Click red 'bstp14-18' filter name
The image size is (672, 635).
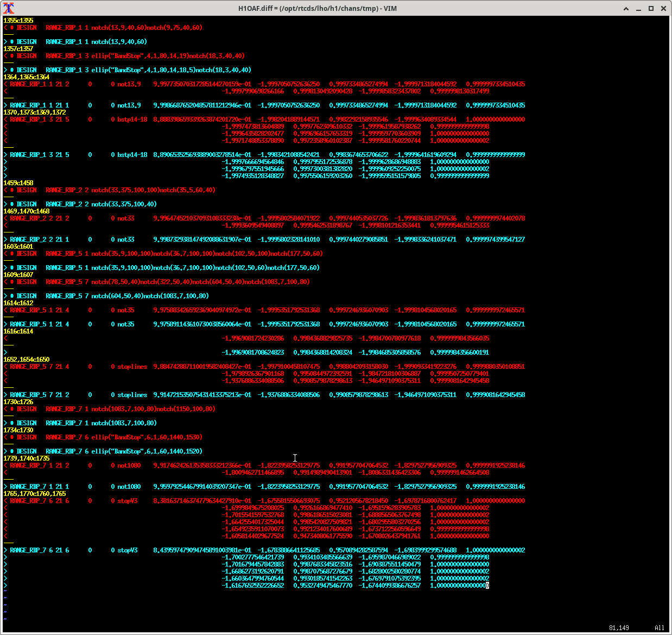132,120
